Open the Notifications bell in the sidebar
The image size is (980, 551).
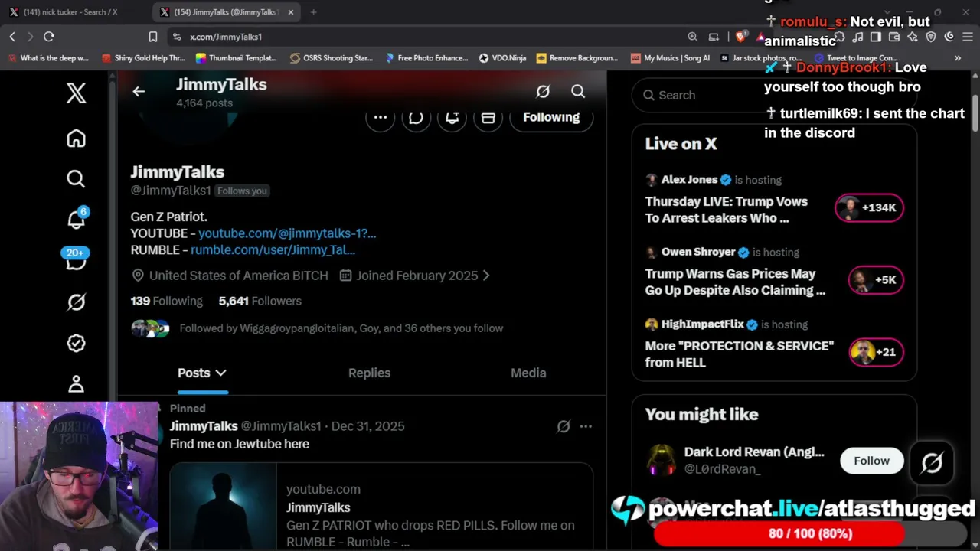(76, 220)
